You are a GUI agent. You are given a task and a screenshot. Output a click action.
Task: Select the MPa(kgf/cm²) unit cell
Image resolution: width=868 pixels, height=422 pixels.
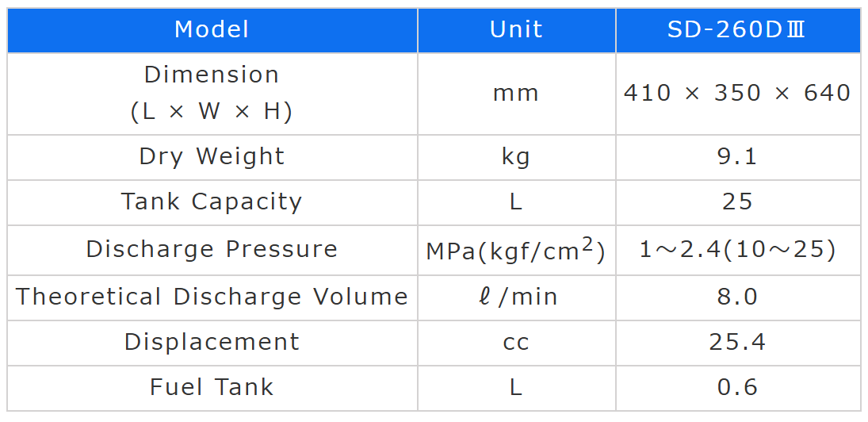[x=516, y=251]
